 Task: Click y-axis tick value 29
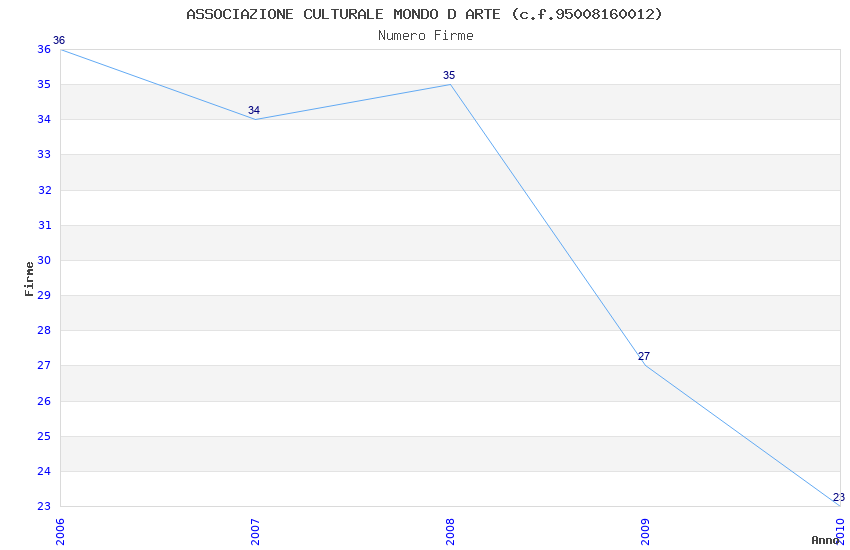44,295
